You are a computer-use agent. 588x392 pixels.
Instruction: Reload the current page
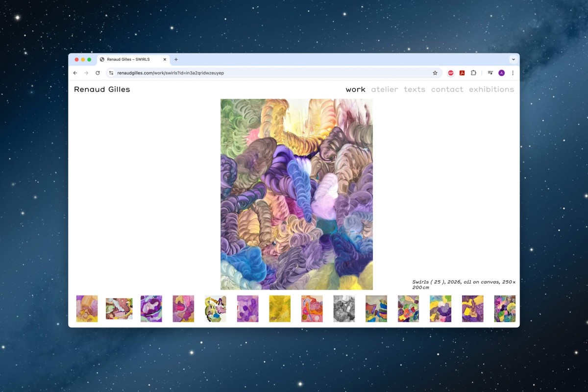coord(98,73)
